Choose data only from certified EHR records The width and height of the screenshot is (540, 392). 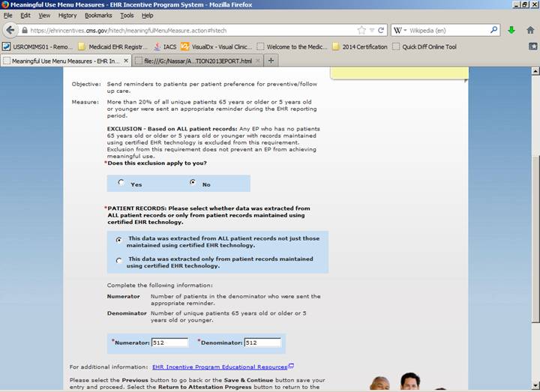click(118, 262)
